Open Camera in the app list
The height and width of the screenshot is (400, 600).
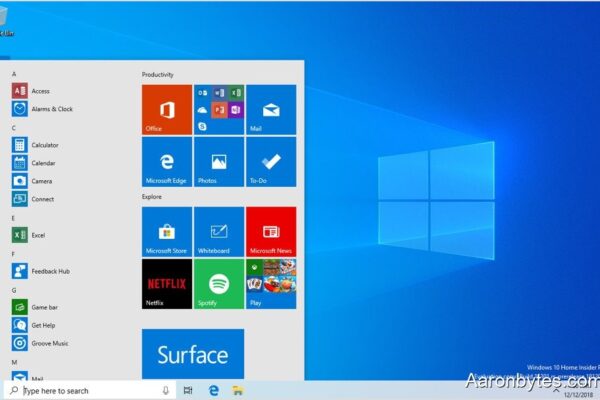[41, 181]
